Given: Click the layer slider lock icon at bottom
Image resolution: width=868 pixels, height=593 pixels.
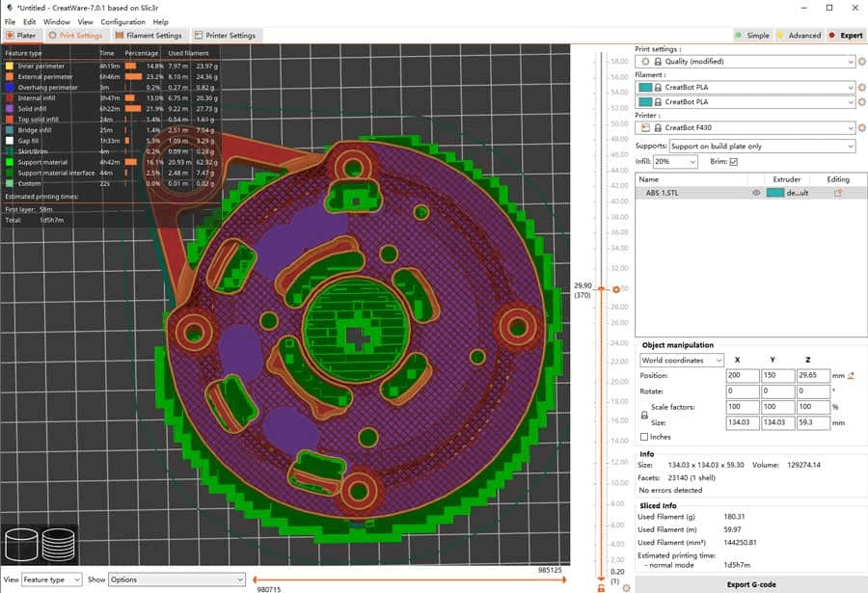Looking at the screenshot, I should (601, 588).
